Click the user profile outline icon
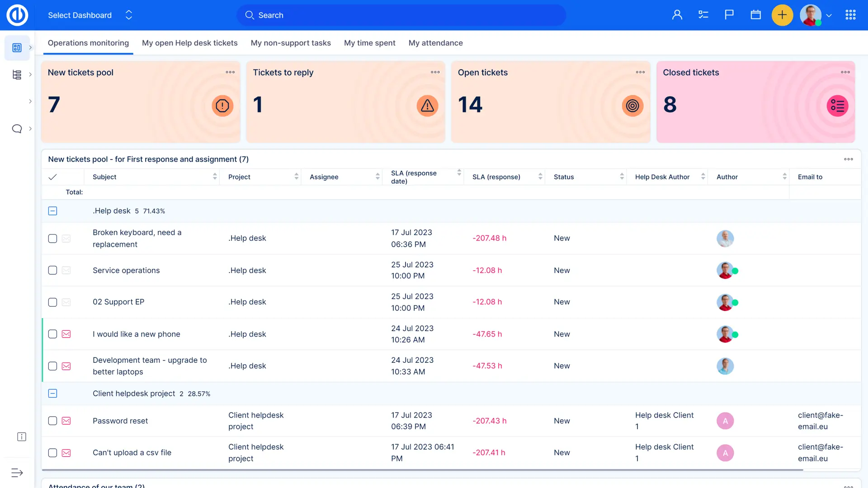 tap(677, 15)
